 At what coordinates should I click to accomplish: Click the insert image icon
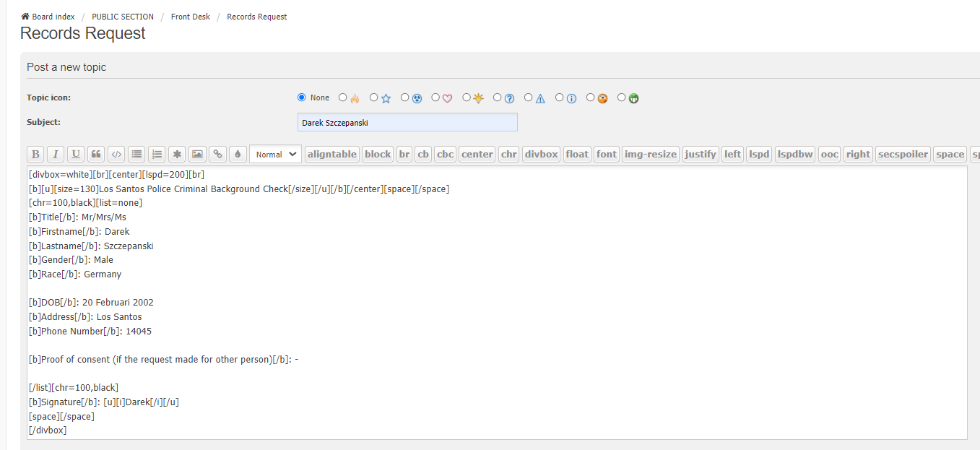pos(197,154)
